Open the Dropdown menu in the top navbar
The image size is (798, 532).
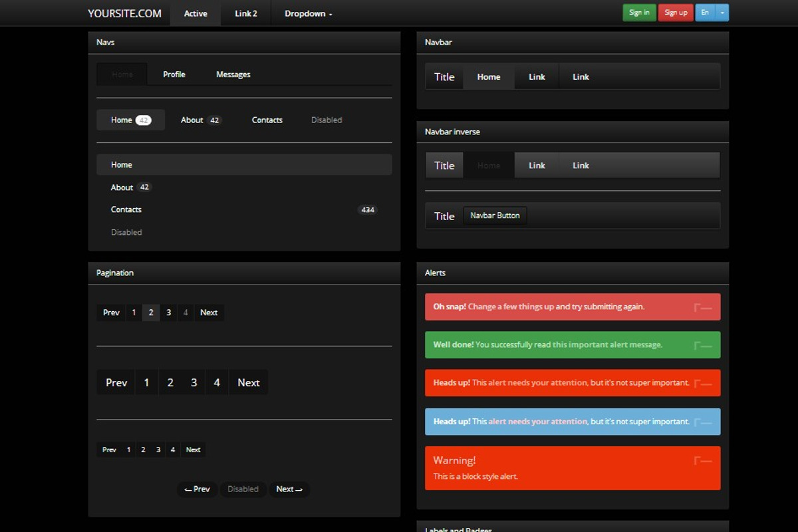click(307, 13)
